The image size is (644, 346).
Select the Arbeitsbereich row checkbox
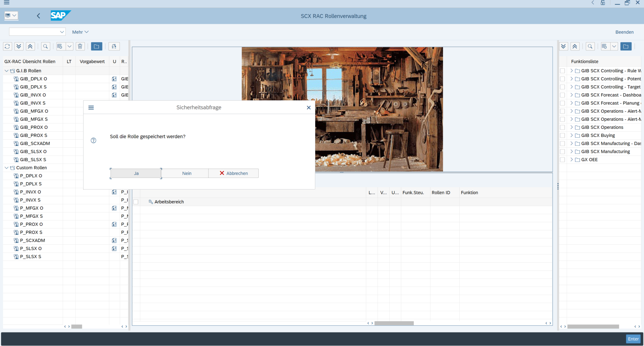coord(136,202)
